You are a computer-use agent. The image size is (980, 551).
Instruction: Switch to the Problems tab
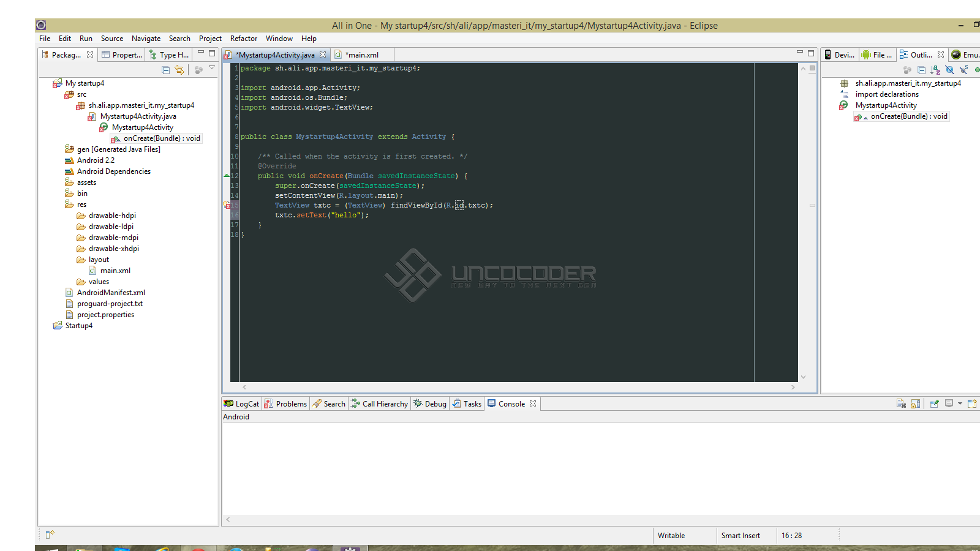[285, 403]
